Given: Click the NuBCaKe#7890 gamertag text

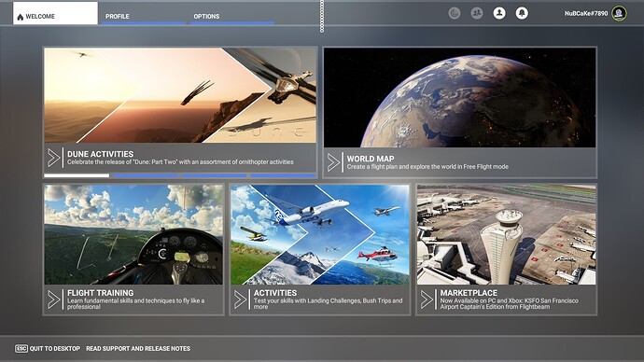Looking at the screenshot, I should point(586,13).
